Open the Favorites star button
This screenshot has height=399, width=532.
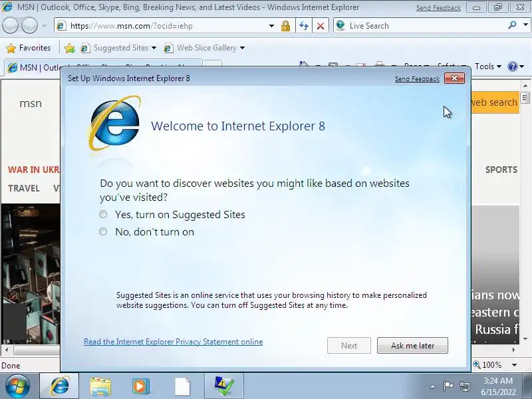point(28,48)
